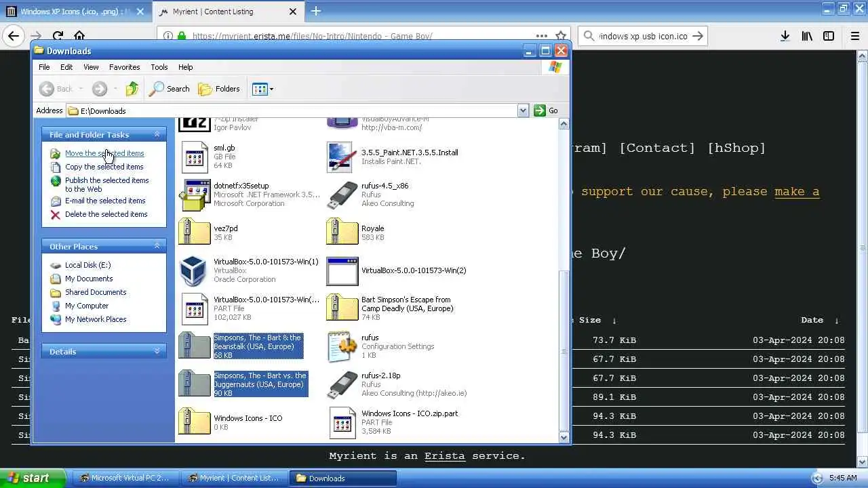
Task: Open the Firefox downloads arrow icon
Action: click(785, 36)
